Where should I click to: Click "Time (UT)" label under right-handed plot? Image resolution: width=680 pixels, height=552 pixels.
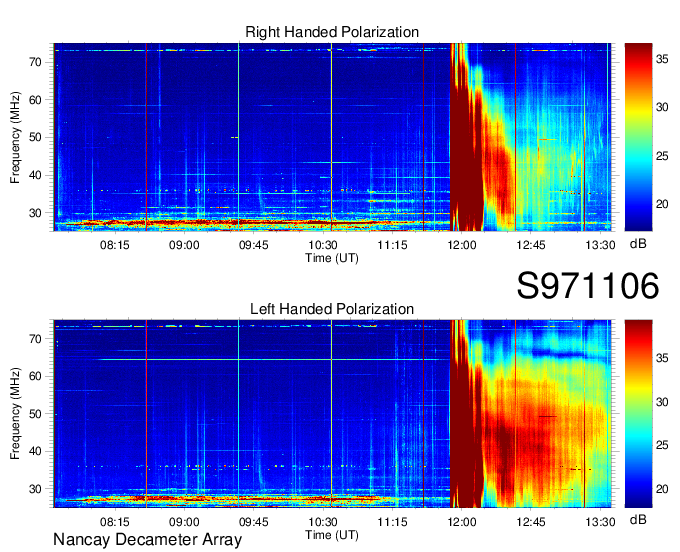point(332,258)
